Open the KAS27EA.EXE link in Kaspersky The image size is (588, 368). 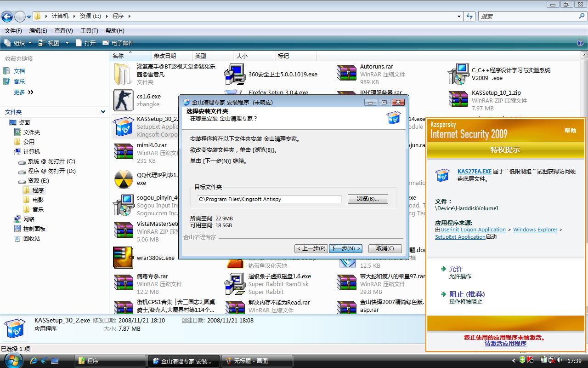click(x=475, y=172)
